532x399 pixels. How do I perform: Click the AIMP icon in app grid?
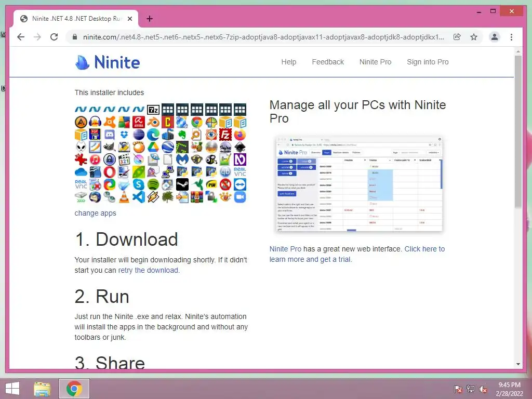[x=81, y=122]
